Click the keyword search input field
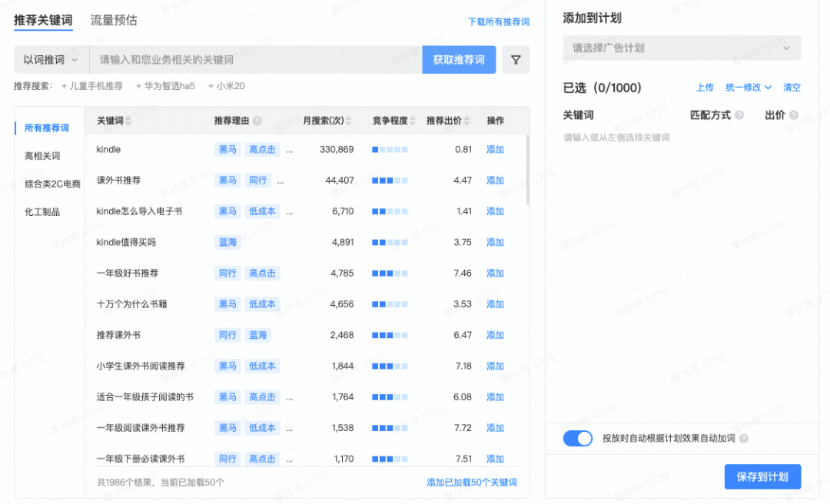The height and width of the screenshot is (504, 830). click(x=255, y=60)
